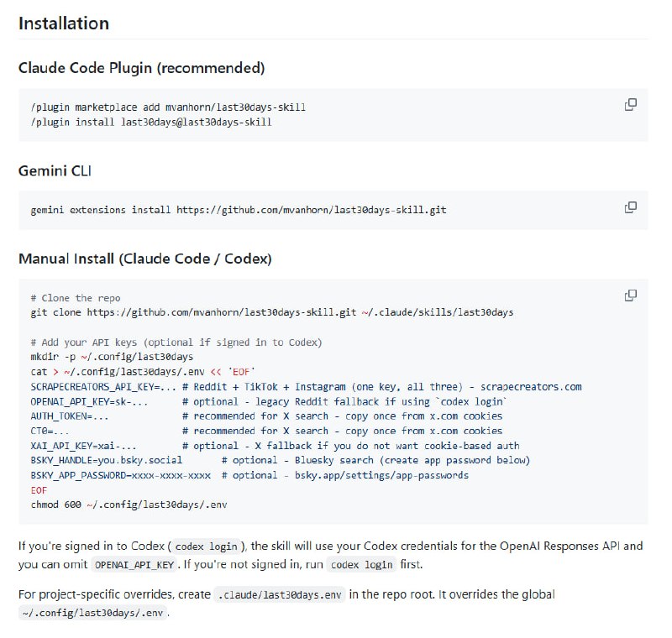
Task: Click the git clone command line
Action: click(271, 312)
